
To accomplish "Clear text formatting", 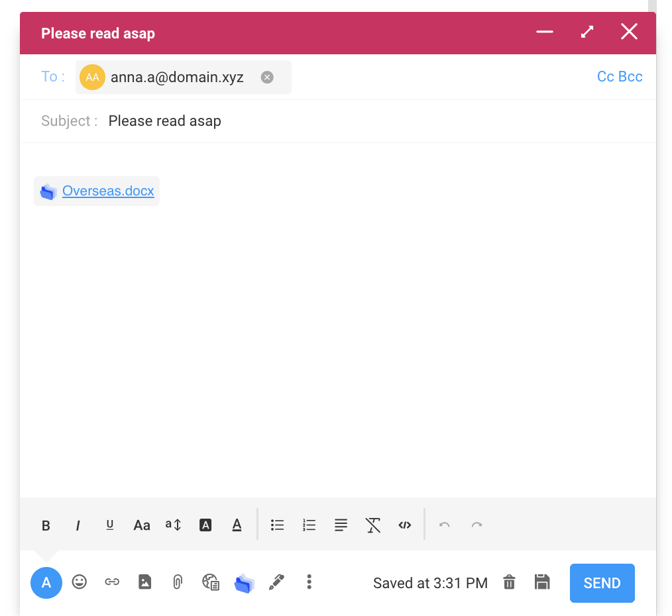I will tap(373, 525).
